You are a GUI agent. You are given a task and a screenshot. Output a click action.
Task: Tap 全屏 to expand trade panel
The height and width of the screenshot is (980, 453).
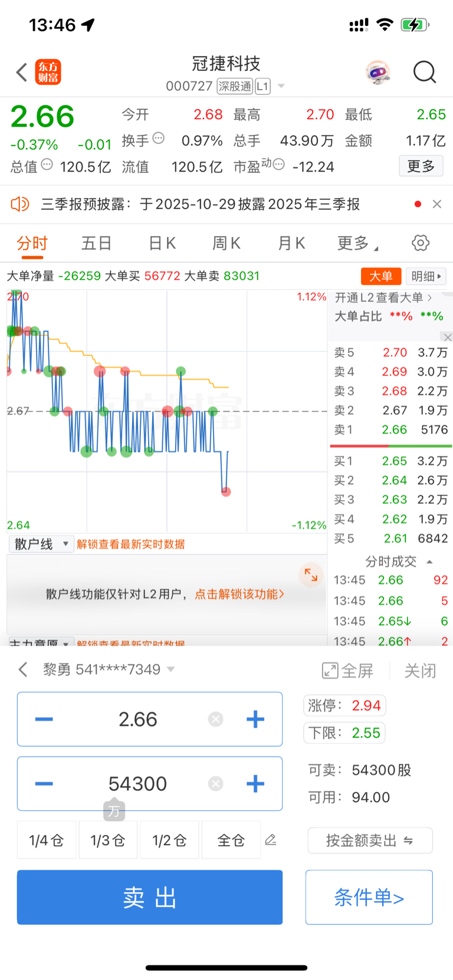[x=347, y=670]
